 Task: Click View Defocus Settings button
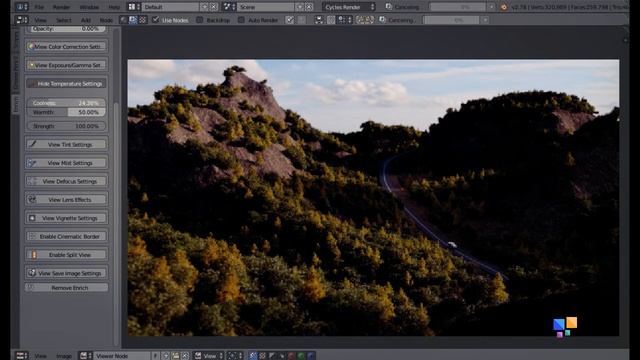click(x=67, y=181)
